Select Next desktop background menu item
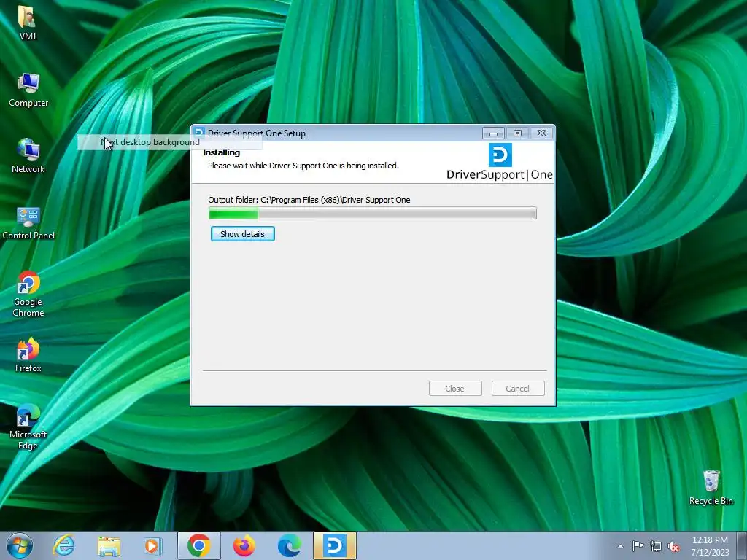Viewport: 747px width, 560px height. point(169,142)
